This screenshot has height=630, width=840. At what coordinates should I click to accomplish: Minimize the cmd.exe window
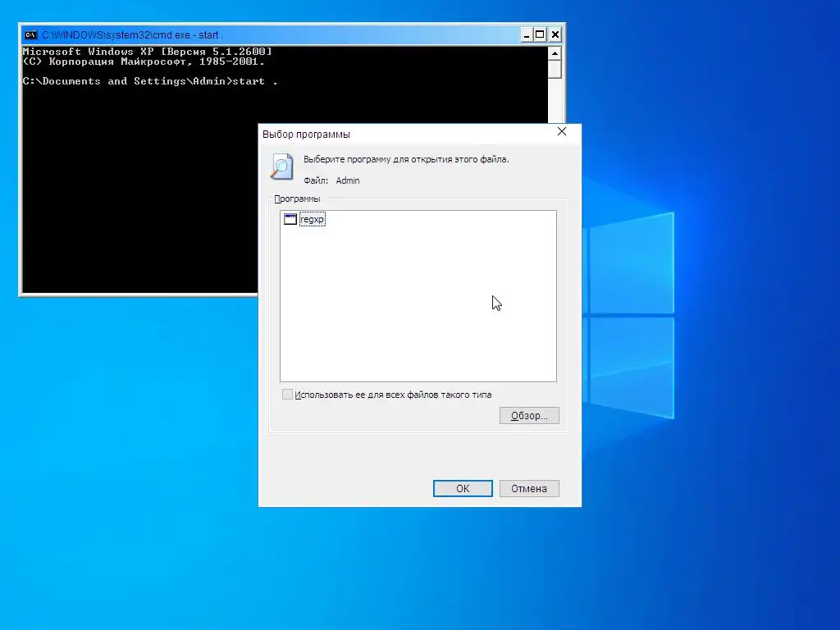point(527,34)
